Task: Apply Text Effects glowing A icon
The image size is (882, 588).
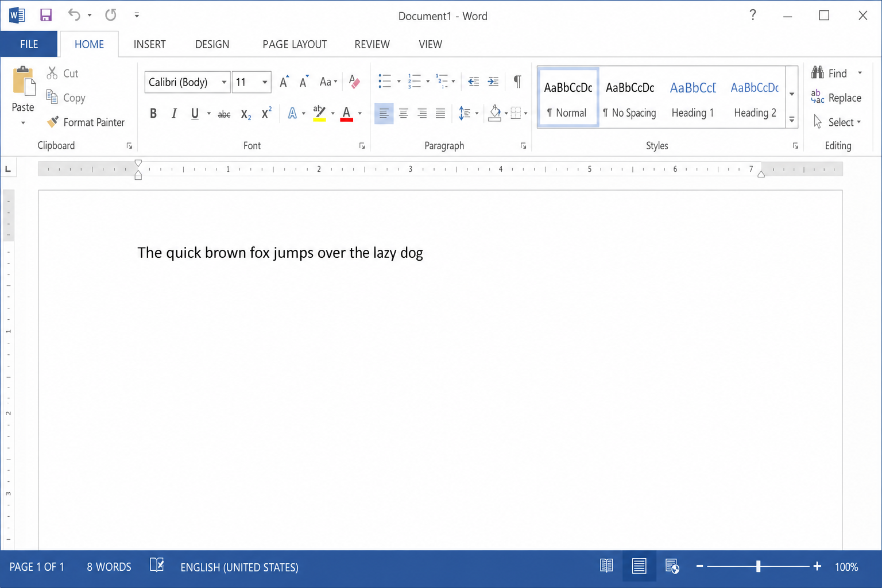Action: [x=292, y=114]
